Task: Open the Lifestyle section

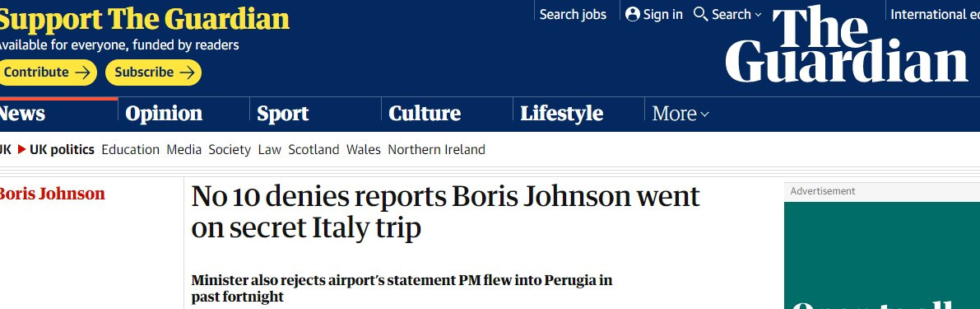Action: point(562,114)
